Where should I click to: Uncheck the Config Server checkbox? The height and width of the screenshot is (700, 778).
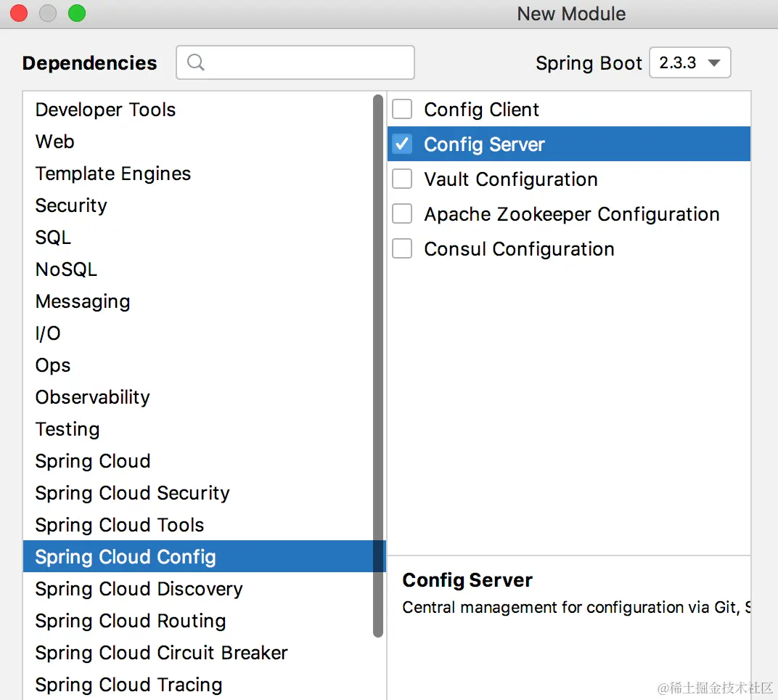tap(402, 144)
